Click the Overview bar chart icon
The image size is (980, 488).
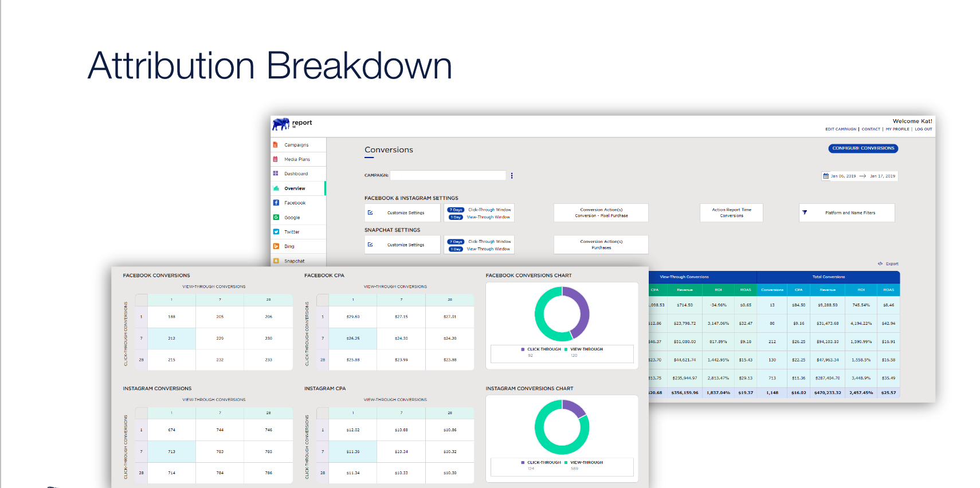coord(276,188)
